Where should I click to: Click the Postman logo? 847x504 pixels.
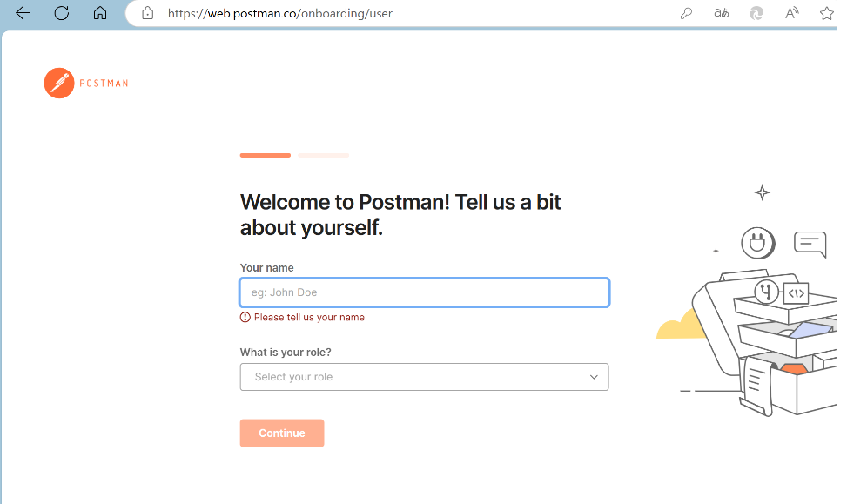tap(59, 83)
